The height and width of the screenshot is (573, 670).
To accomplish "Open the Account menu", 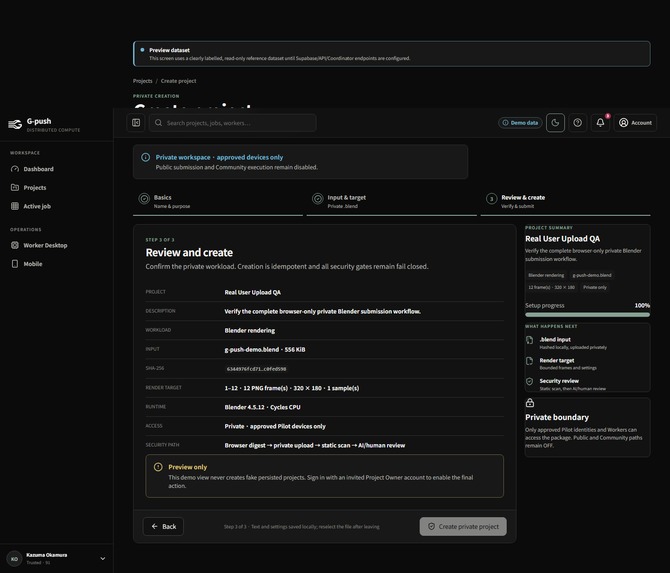I will (x=635, y=123).
